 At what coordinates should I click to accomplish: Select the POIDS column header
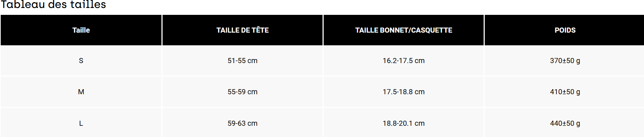[x=565, y=30]
